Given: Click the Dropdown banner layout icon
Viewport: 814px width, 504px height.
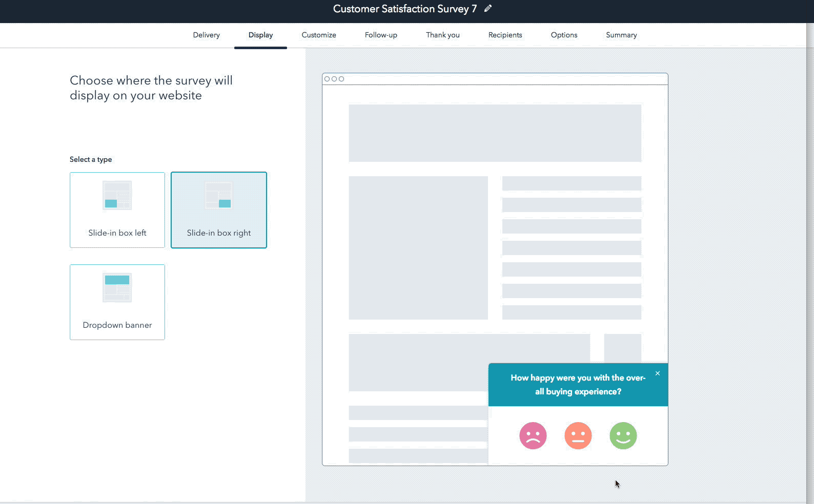Looking at the screenshot, I should 117,287.
